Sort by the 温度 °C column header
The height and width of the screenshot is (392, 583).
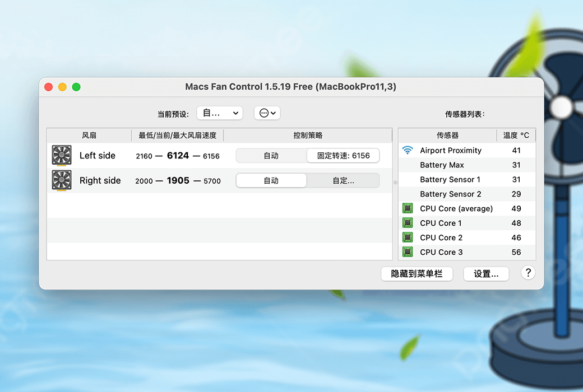point(516,135)
